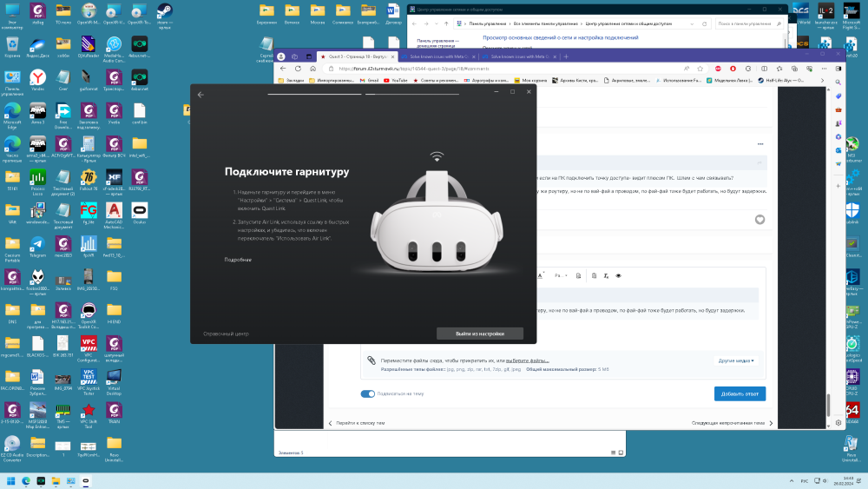Expand Control Panel address path dropdown

(692, 23)
